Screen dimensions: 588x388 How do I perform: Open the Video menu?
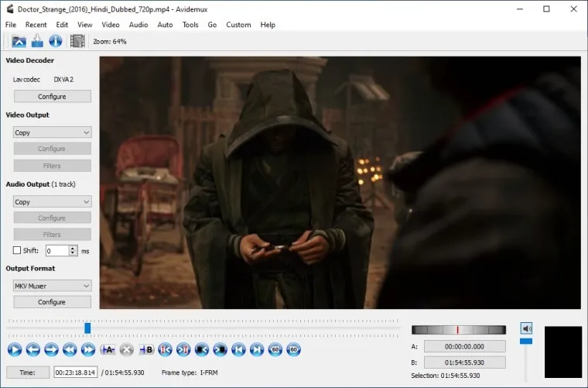110,25
